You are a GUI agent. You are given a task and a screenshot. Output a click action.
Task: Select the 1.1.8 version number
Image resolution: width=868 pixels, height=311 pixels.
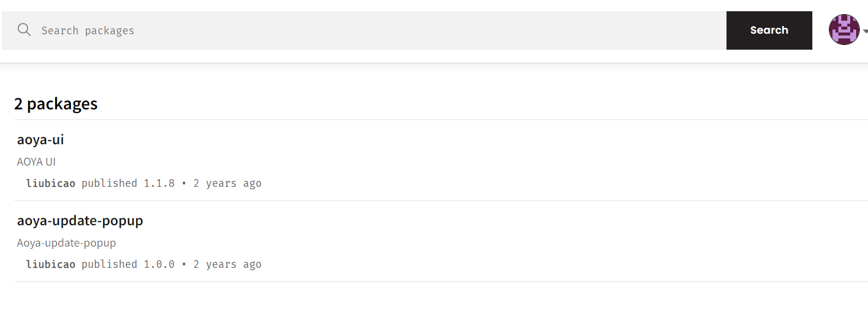click(x=159, y=183)
